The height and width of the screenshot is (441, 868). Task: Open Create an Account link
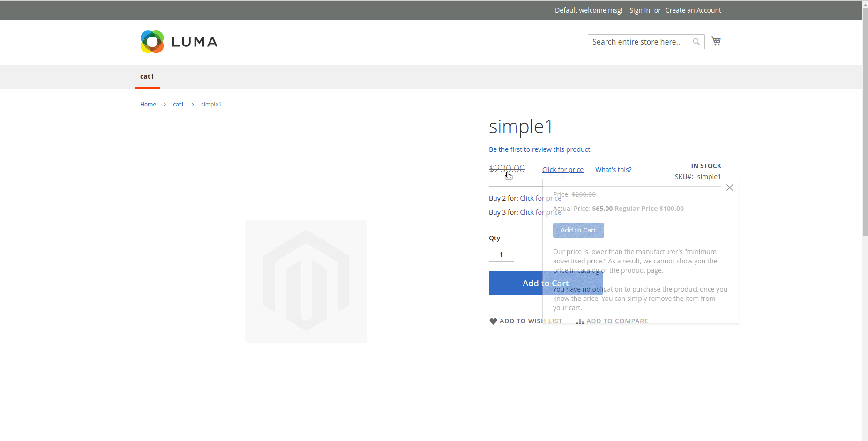click(693, 10)
